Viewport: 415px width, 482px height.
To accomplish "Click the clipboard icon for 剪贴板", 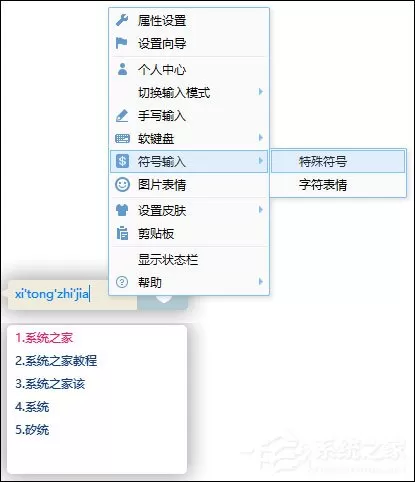I will click(x=122, y=233).
